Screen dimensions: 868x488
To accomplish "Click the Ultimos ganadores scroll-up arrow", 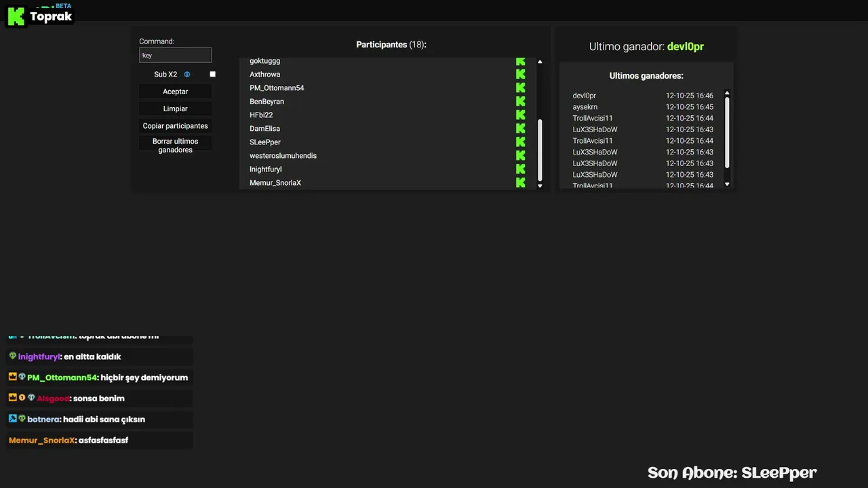I will [x=727, y=94].
